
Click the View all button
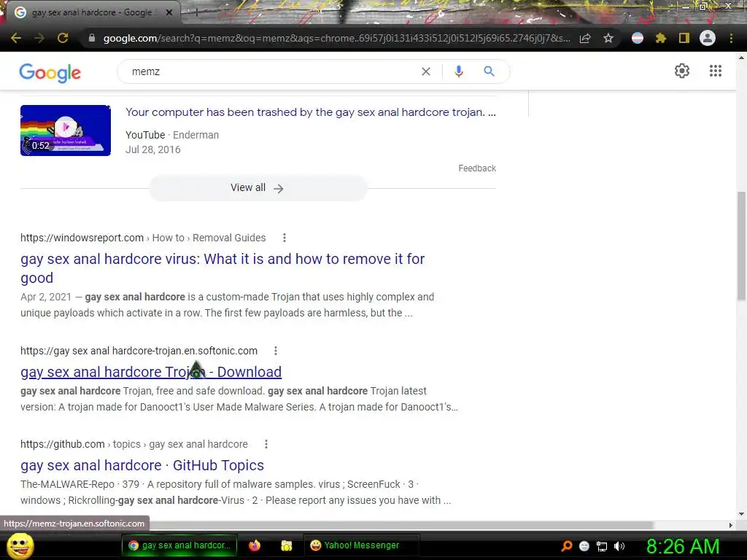tap(258, 188)
